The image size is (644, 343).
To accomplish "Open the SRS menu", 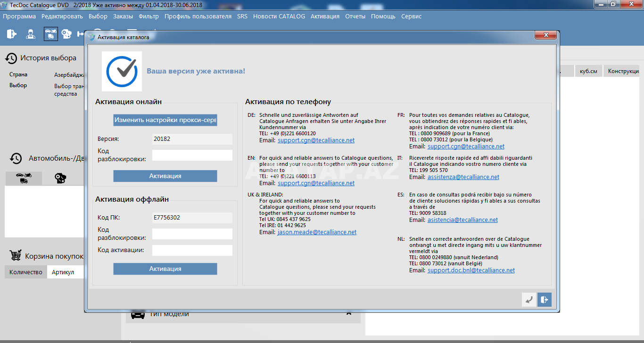I will coord(242,16).
